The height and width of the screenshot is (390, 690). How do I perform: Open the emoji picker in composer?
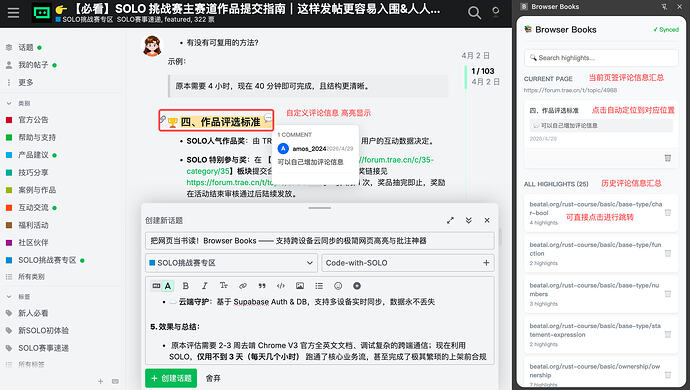338,286
